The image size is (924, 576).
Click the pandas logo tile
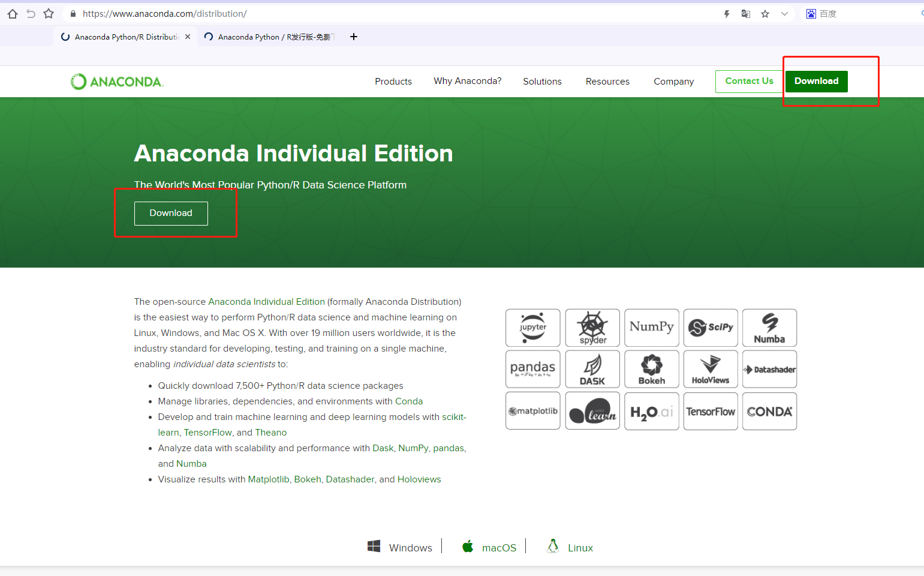point(533,370)
